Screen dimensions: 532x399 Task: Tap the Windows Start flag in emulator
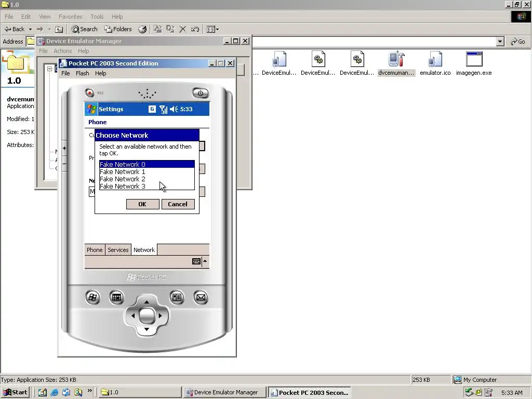[91, 109]
